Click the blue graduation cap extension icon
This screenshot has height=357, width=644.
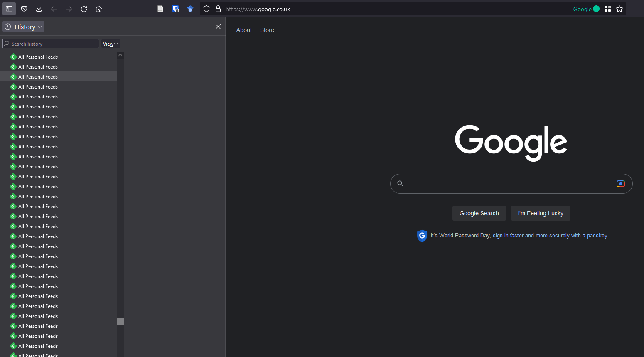pos(190,9)
